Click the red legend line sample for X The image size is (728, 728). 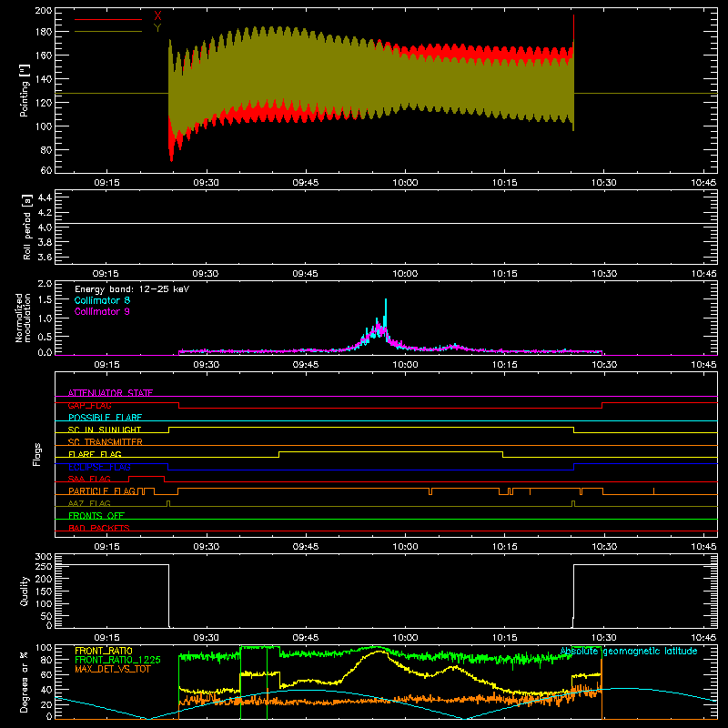(x=108, y=19)
